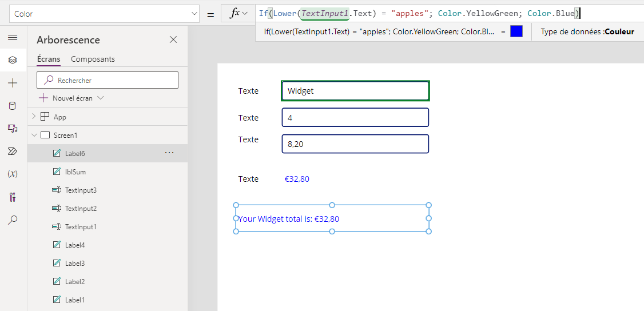Click the Label2 label icon

tap(57, 281)
